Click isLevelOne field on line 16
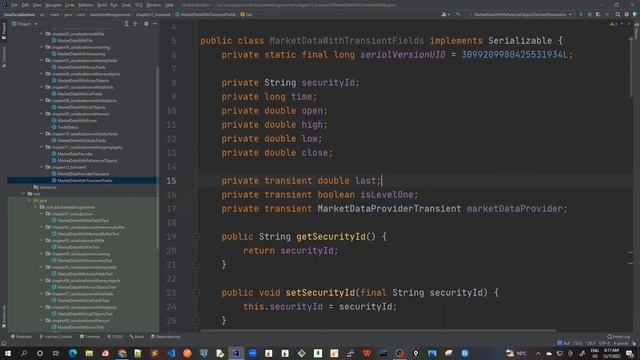 click(387, 195)
